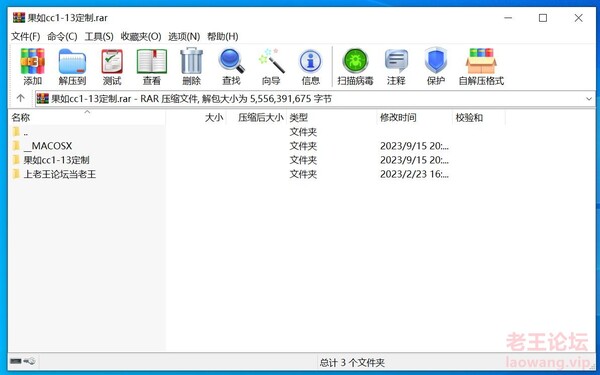Image resolution: width=600 pixels, height=375 pixels.
Task: Expand the address bar dropdown arrow
Action: pos(589,99)
